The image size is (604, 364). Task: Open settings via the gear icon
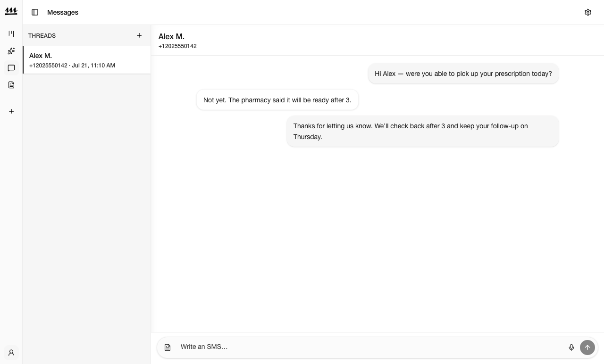coord(588,12)
